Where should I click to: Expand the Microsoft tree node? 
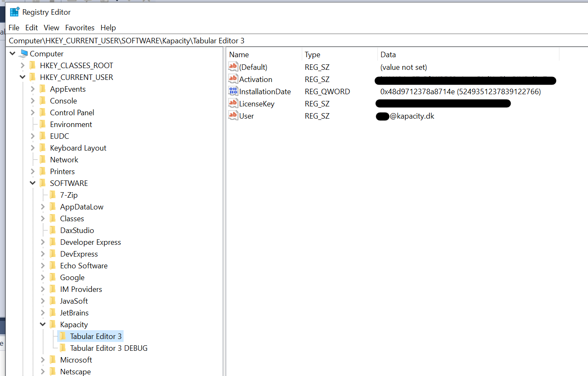tap(42, 360)
